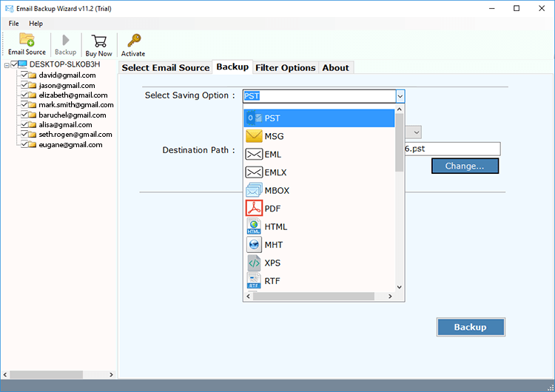555x392 pixels.
Task: Click the Select Saving Option PST field
Action: (319, 96)
